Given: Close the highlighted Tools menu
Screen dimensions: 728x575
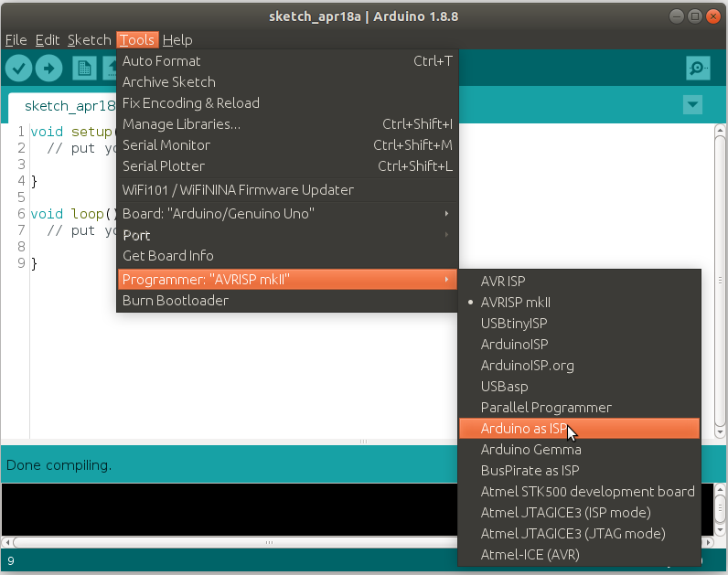Looking at the screenshot, I should [137, 40].
